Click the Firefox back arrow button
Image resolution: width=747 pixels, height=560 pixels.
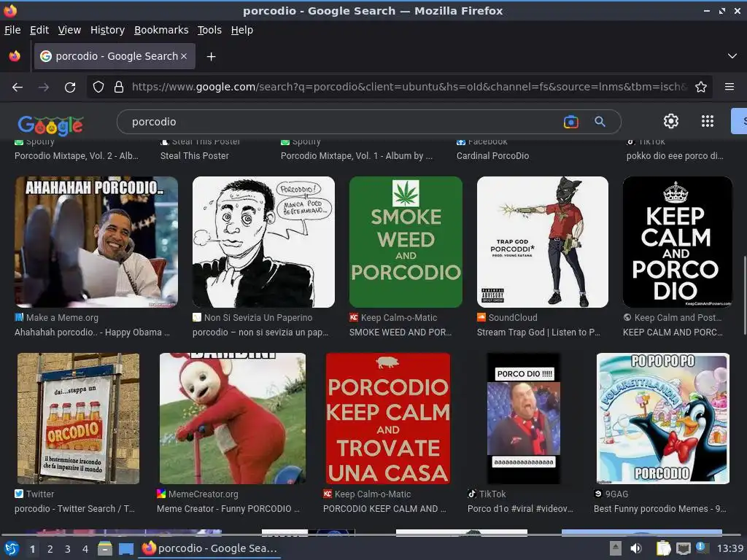coord(18,87)
